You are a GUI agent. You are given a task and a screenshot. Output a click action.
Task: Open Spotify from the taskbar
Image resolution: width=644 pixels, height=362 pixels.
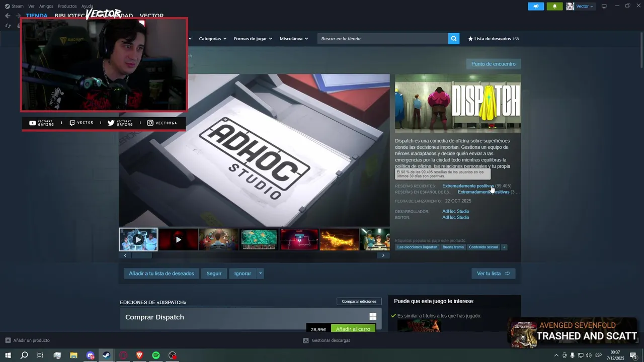point(156,355)
